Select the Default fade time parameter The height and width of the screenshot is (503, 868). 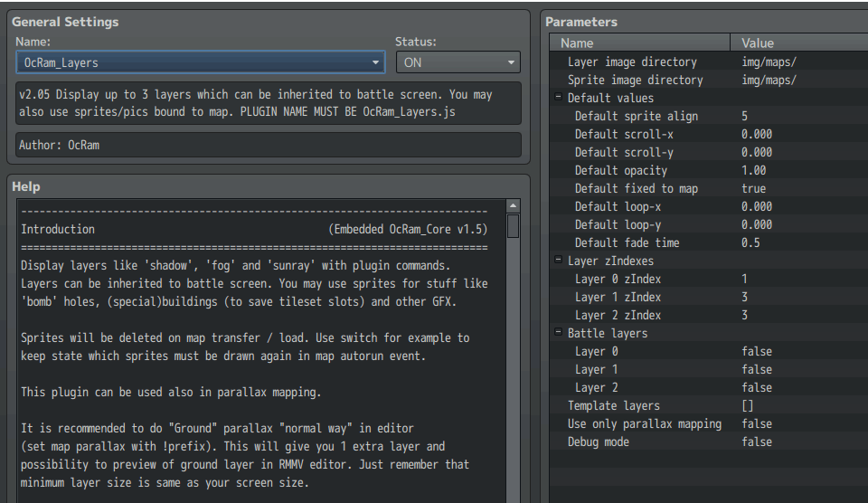coord(709,243)
